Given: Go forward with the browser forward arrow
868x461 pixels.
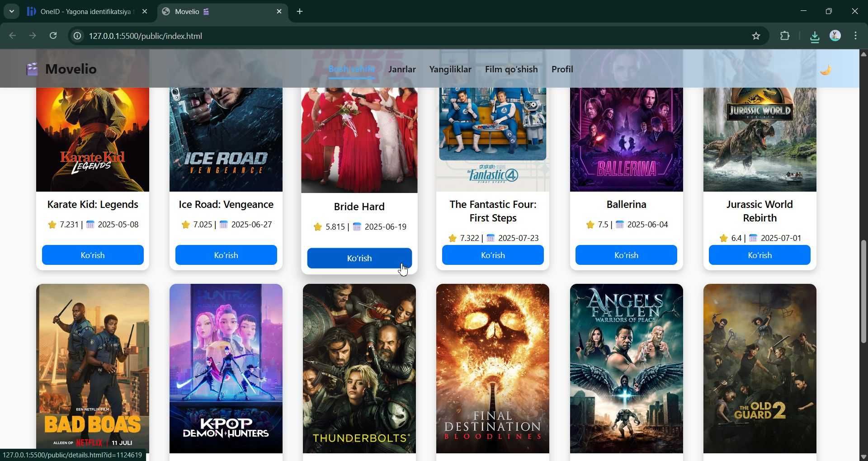Looking at the screenshot, I should tap(33, 36).
